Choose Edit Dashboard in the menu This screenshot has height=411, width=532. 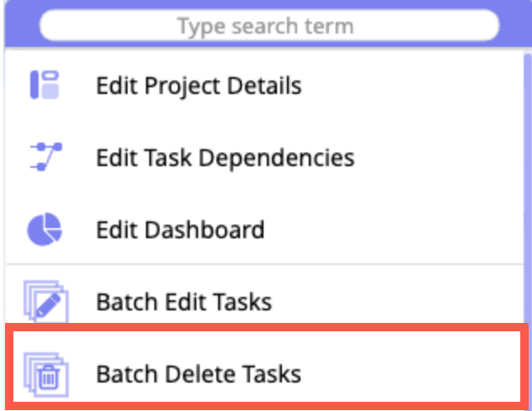(x=180, y=229)
